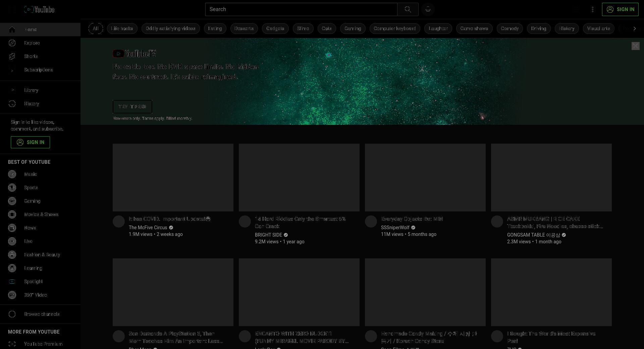644x349 pixels.
Task: Open the Spotlight channel icon
Action: [x=12, y=282]
